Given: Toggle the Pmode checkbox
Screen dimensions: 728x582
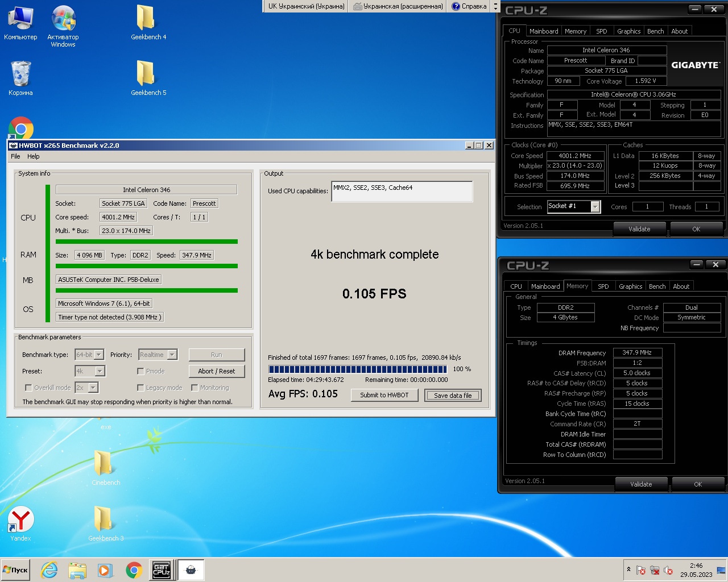Looking at the screenshot, I should [x=140, y=371].
